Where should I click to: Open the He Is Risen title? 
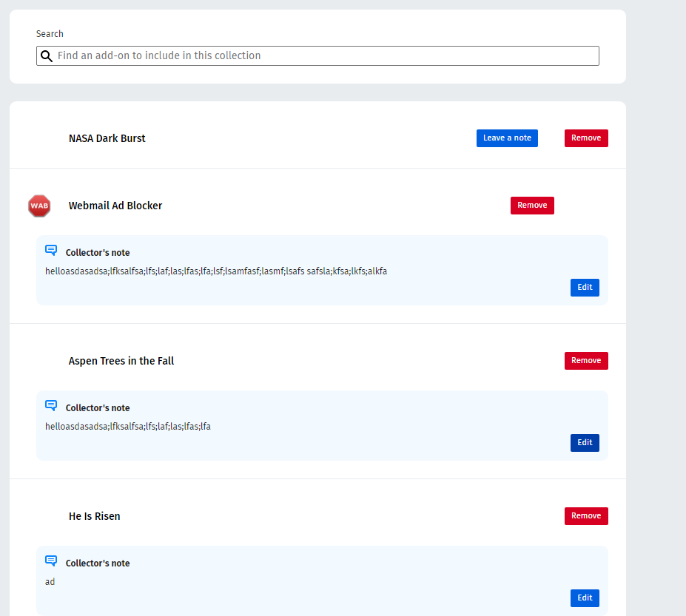(94, 516)
